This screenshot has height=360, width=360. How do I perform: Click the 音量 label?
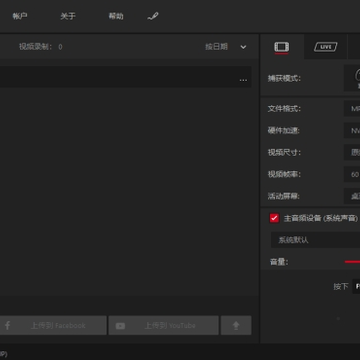point(279,262)
